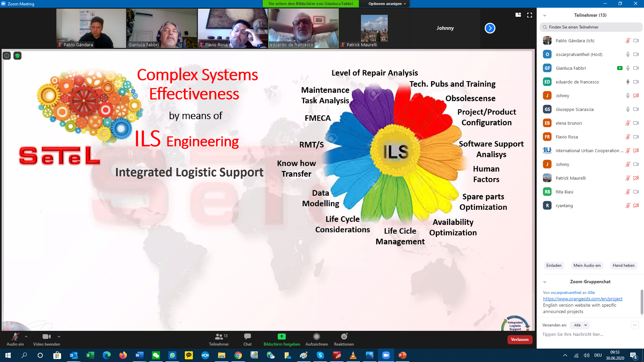Start recording with Aufzeichnen icon
This screenshot has width=644, height=362.
(316, 337)
